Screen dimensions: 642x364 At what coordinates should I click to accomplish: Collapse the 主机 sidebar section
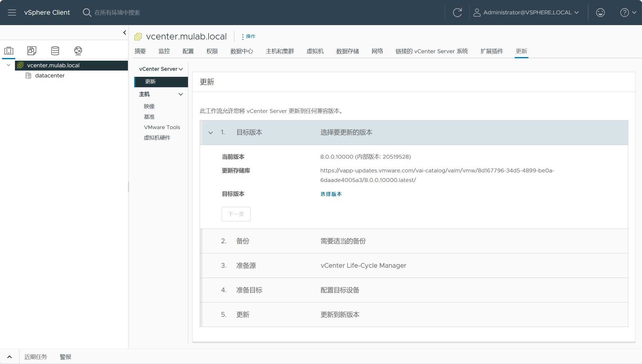[181, 94]
